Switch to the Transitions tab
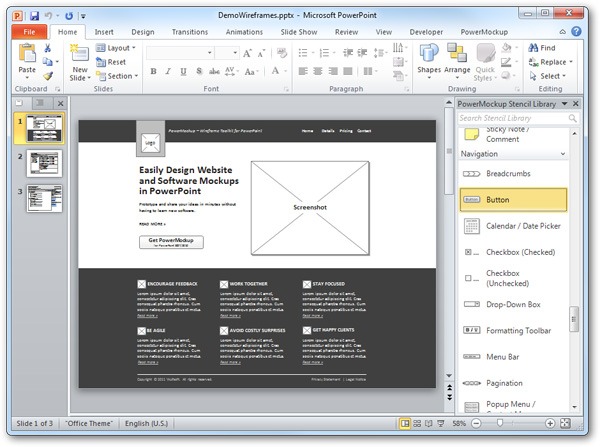Image resolution: width=600 pixels, height=447 pixels. [190, 32]
